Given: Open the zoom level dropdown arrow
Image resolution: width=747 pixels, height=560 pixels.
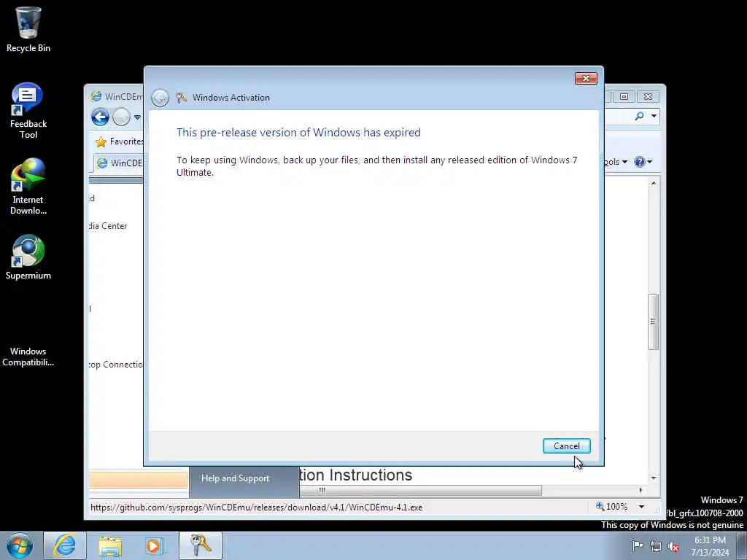Looking at the screenshot, I should tap(642, 507).
